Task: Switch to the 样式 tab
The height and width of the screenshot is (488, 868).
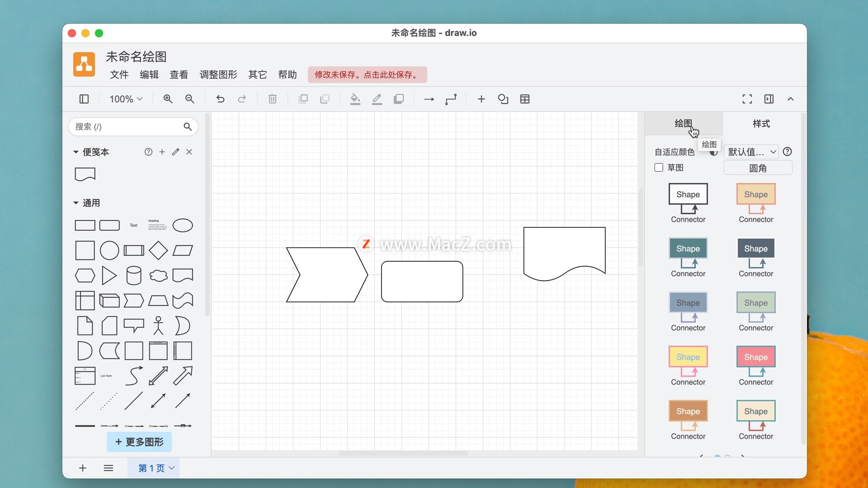Action: (x=761, y=124)
